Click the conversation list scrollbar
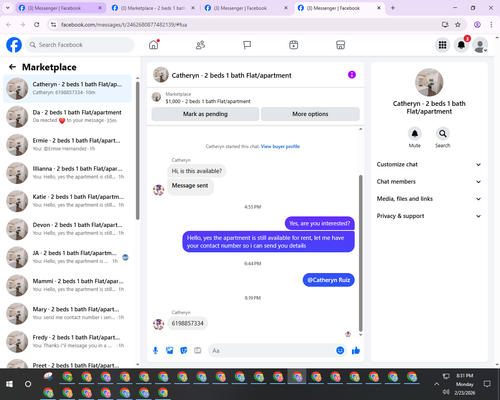Screen dimensions: 500x400 [x=137, y=150]
